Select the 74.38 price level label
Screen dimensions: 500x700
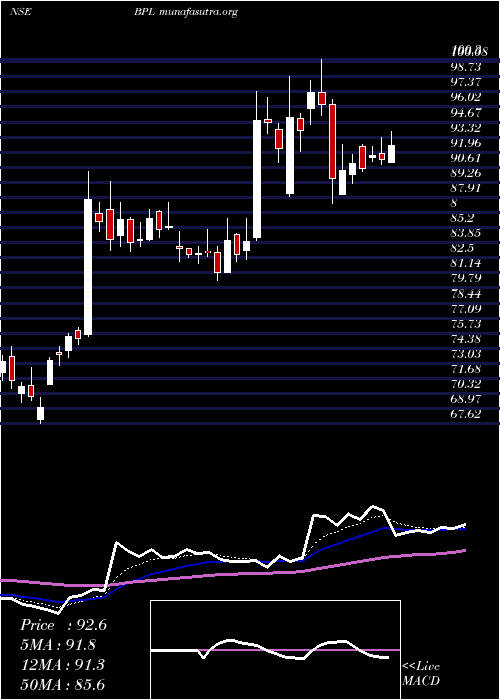466,339
